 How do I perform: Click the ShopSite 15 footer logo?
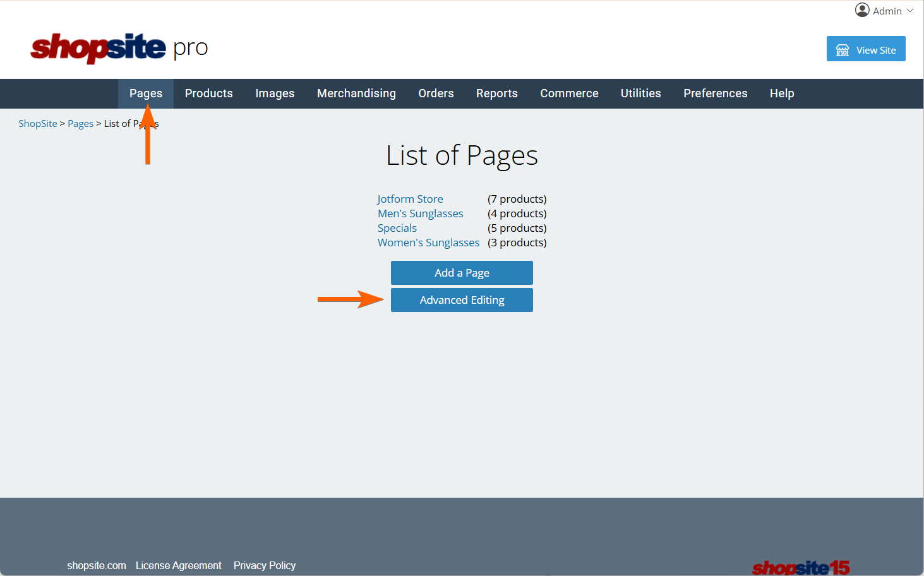800,567
